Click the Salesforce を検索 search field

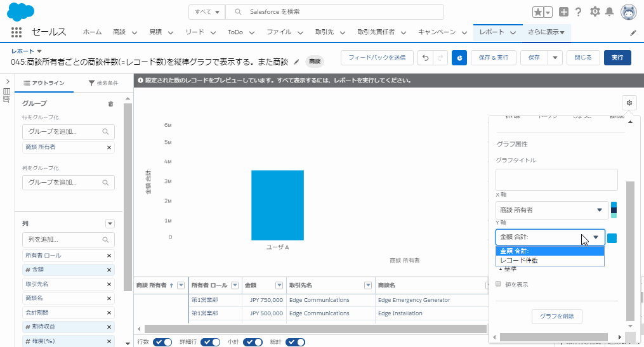click(335, 12)
